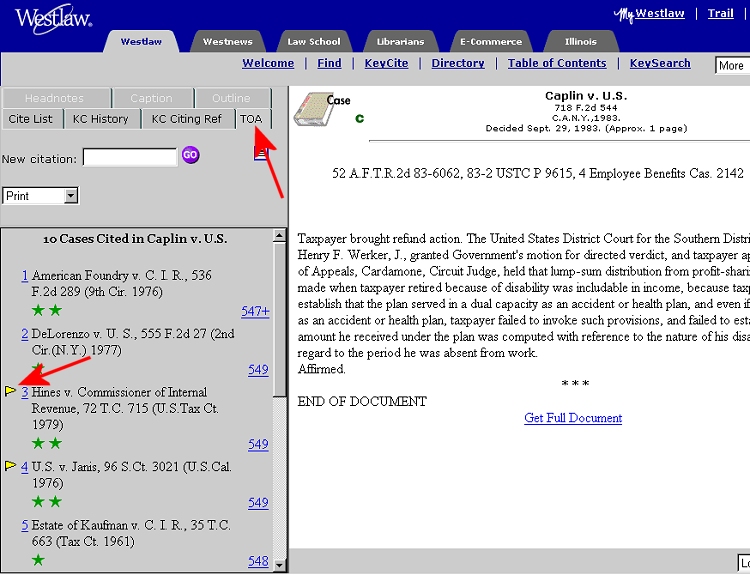Image resolution: width=750 pixels, height=575 pixels.
Task: Click cited cases list scroll down arrow
Action: pyautogui.click(x=279, y=565)
